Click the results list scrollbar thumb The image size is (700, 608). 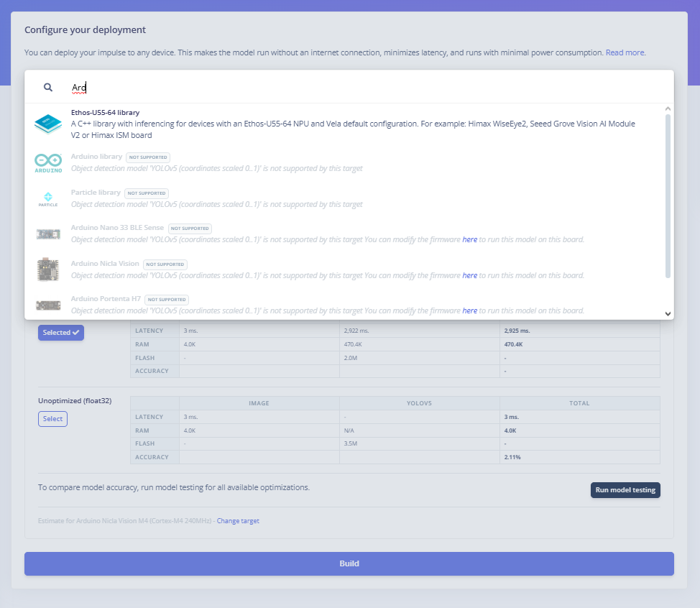[668, 196]
